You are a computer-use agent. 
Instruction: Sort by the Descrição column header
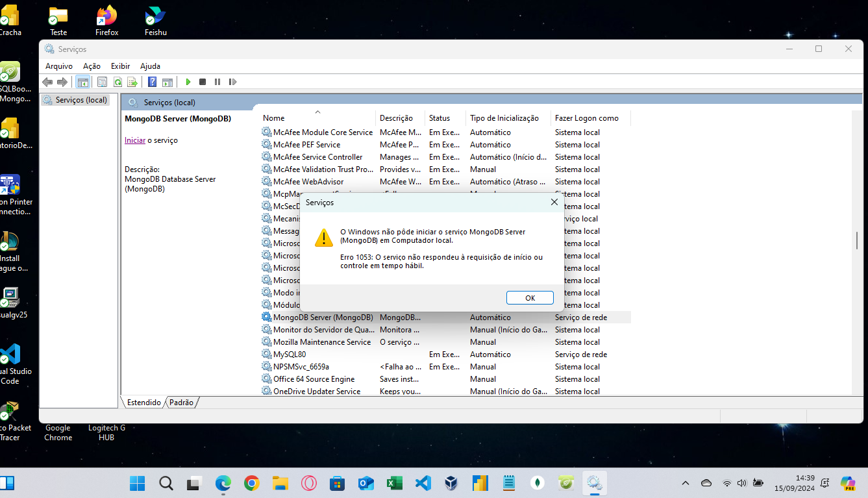(400, 118)
